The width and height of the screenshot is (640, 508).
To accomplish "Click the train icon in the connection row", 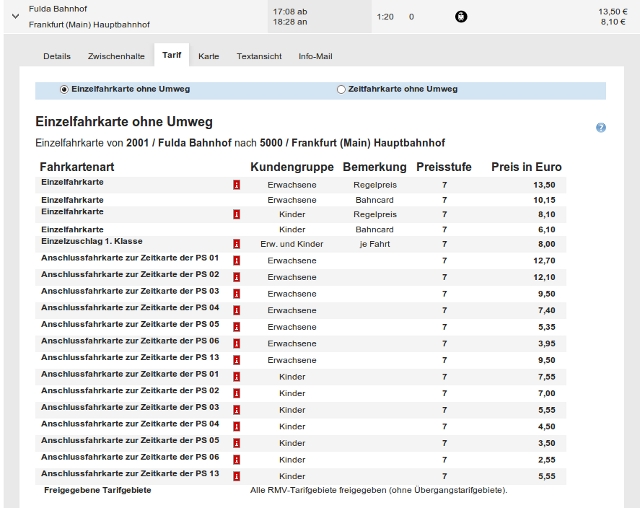I will tap(461, 17).
